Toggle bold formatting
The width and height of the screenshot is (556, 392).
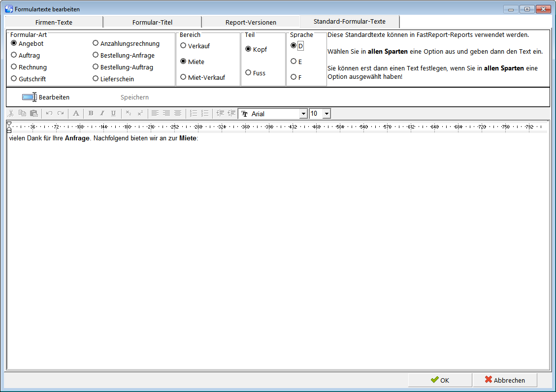(91, 113)
